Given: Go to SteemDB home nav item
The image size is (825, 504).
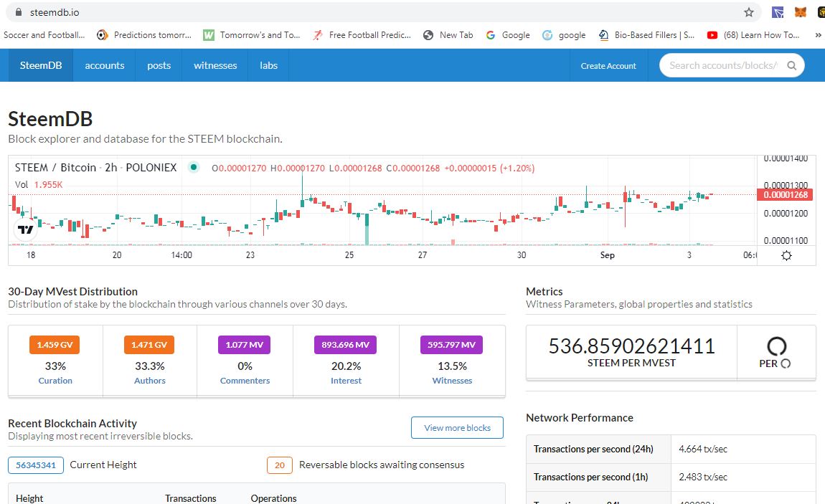Looking at the screenshot, I should click(x=40, y=66).
